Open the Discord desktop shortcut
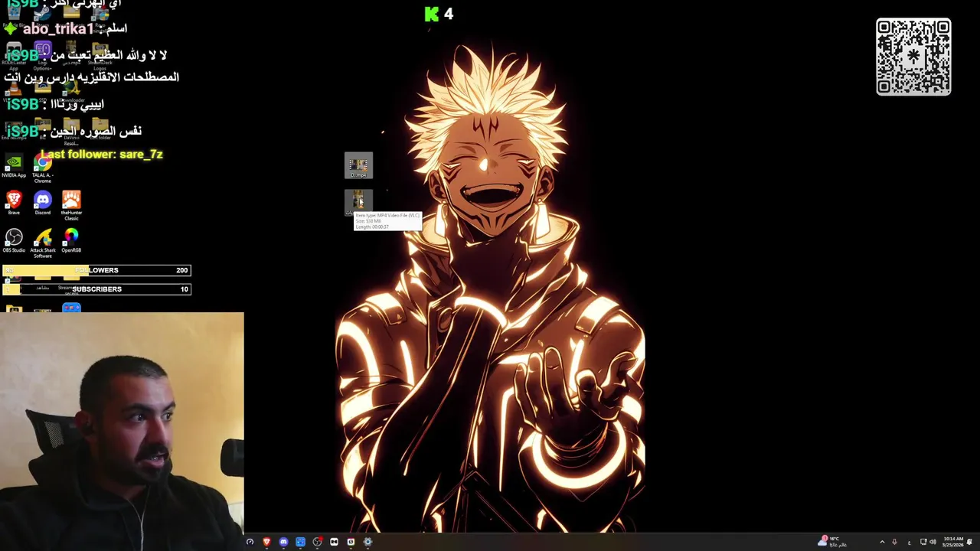 (x=43, y=204)
